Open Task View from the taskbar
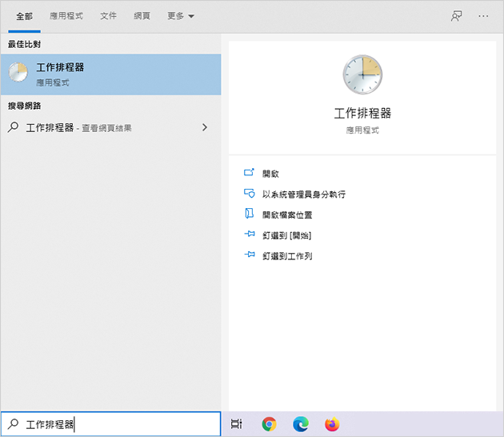The width and height of the screenshot is (504, 437). coord(236,424)
